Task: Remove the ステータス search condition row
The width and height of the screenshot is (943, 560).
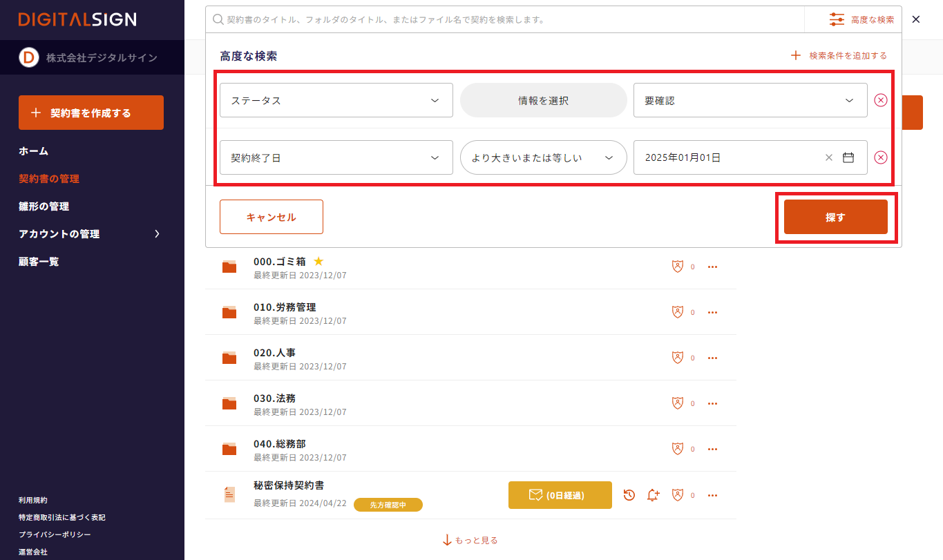Action: [x=881, y=100]
